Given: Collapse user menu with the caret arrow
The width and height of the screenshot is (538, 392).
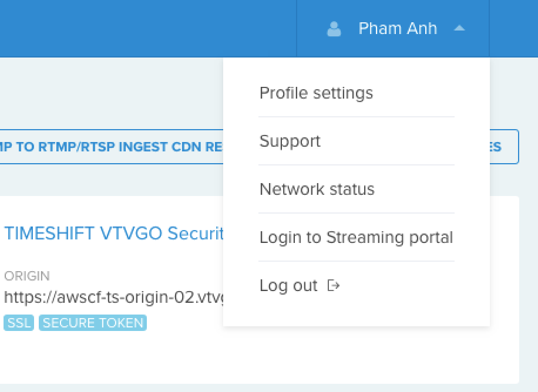Looking at the screenshot, I should (459, 28).
